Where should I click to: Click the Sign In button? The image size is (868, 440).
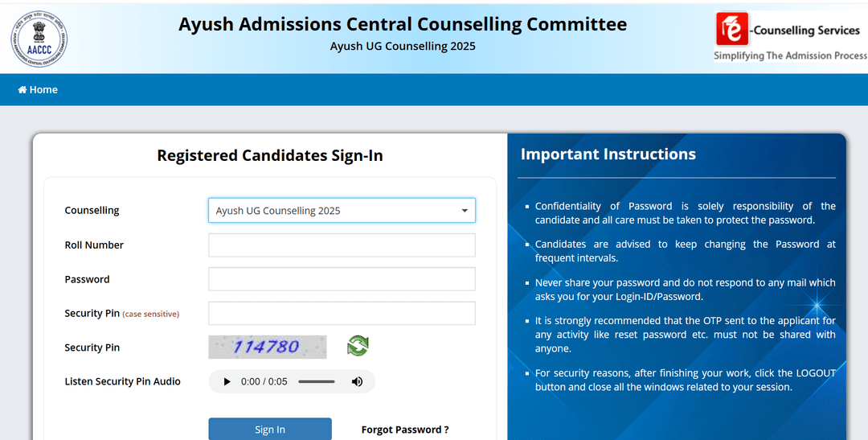270,429
